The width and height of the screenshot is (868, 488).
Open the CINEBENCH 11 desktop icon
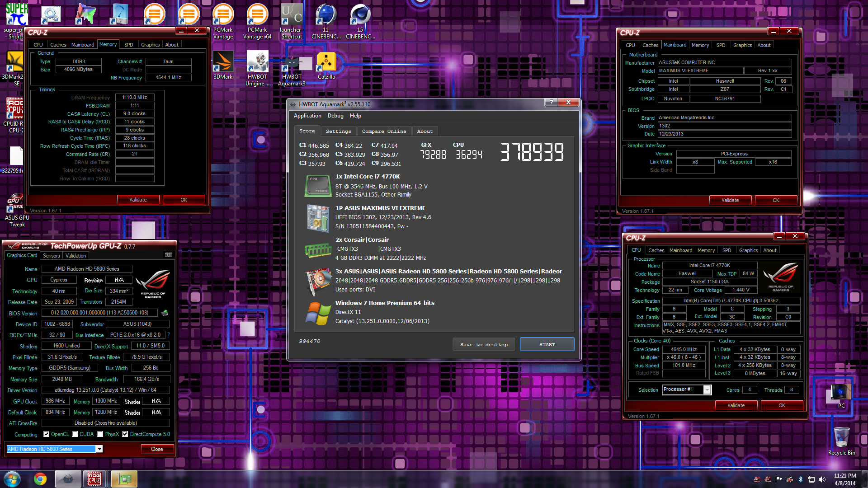326,20
